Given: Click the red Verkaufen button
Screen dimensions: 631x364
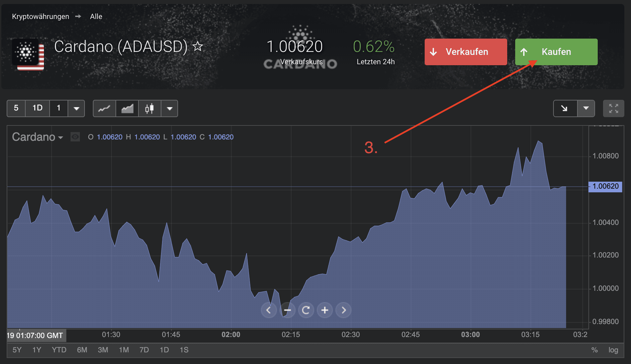Looking at the screenshot, I should [466, 52].
